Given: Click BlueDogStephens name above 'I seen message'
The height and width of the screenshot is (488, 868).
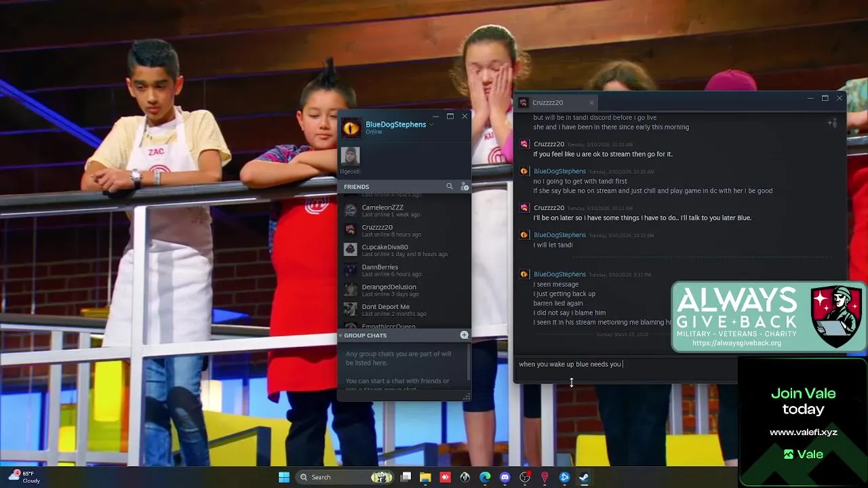Looking at the screenshot, I should pyautogui.click(x=559, y=274).
